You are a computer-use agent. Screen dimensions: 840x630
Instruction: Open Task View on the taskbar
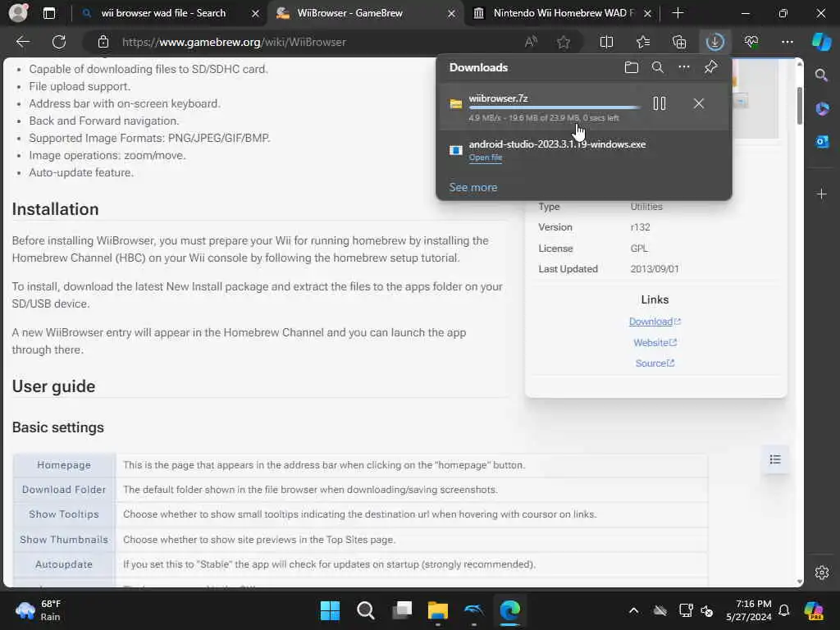[x=402, y=610]
